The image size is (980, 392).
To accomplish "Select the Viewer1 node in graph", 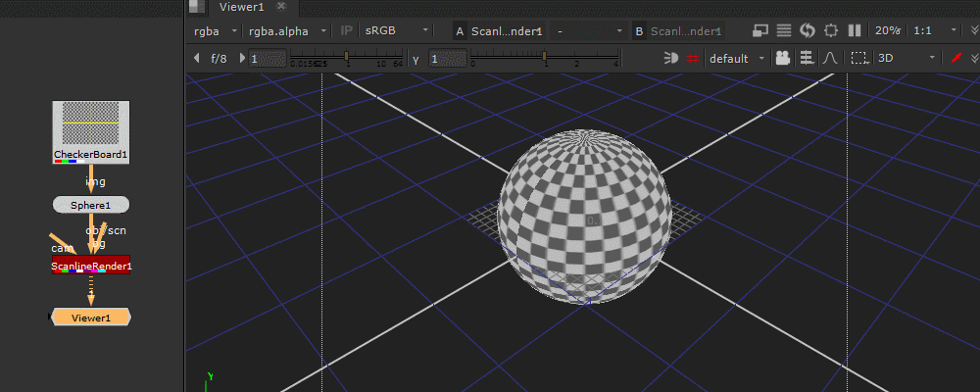I will point(90,317).
